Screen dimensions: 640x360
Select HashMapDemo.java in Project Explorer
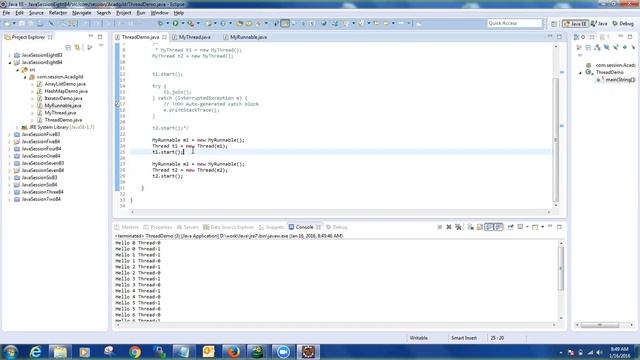[x=66, y=91]
